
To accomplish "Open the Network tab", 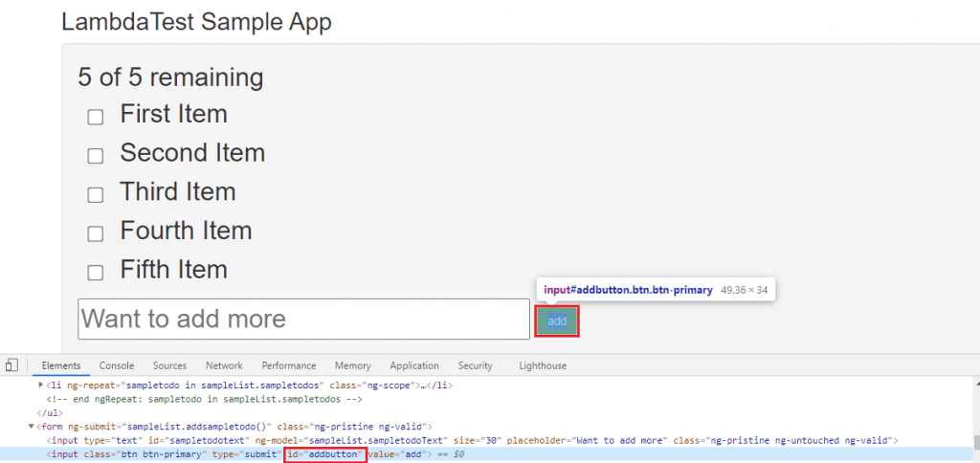I will tap(224, 365).
